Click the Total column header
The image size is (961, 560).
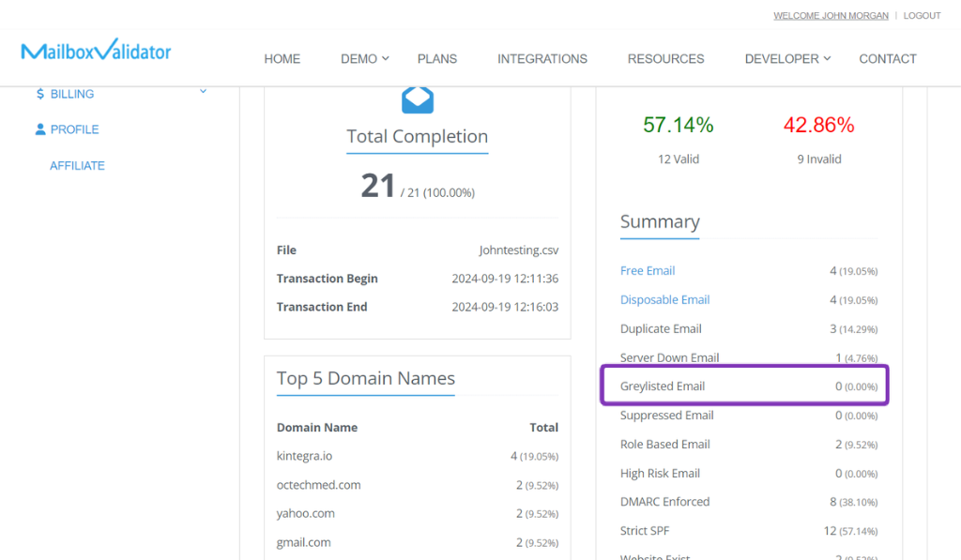544,427
